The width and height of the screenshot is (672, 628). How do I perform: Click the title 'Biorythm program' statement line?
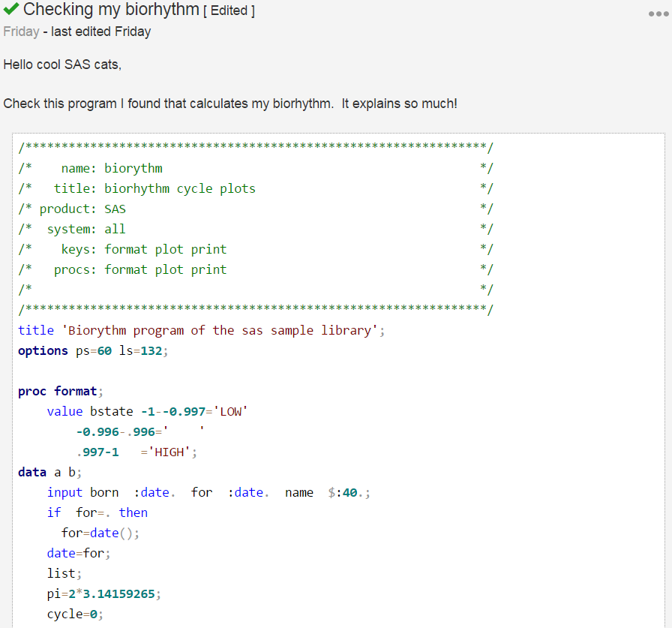(x=200, y=329)
